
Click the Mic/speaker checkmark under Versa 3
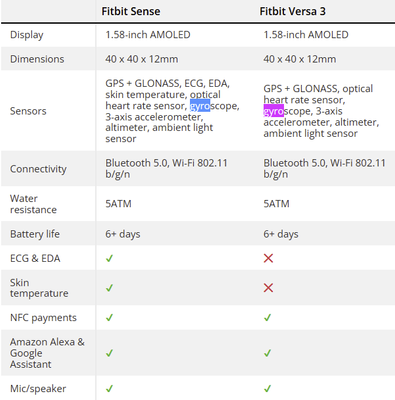(267, 389)
